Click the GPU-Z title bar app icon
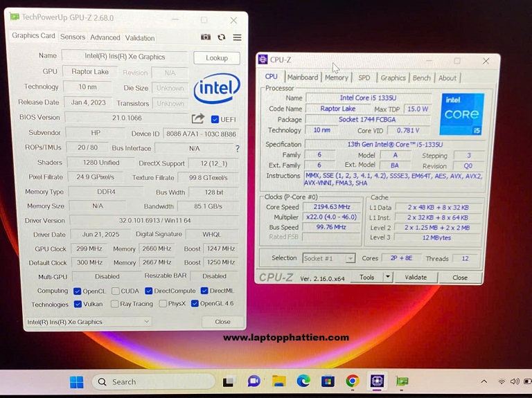Image resolution: width=532 pixels, height=398 pixels. pos(15,17)
